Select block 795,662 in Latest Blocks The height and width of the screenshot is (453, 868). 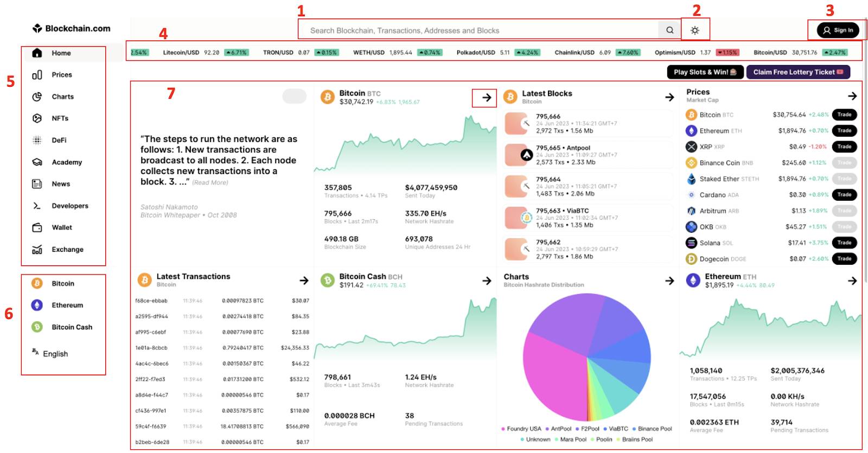[588, 250]
